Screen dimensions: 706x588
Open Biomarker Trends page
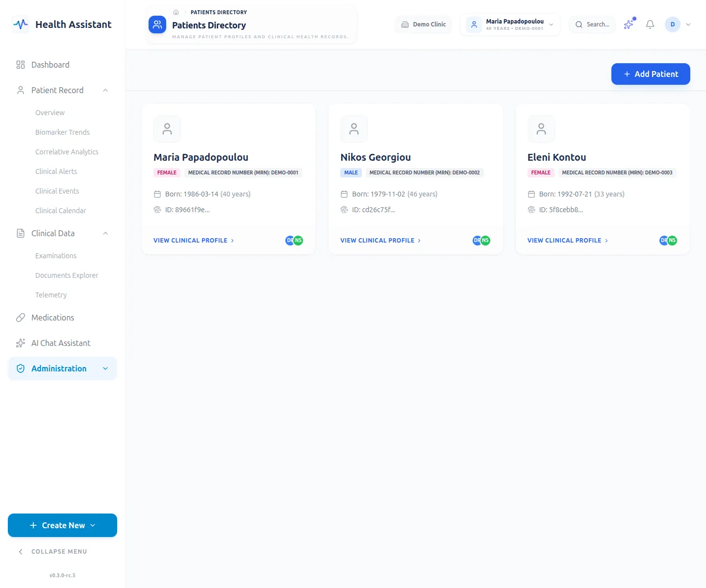(x=62, y=132)
